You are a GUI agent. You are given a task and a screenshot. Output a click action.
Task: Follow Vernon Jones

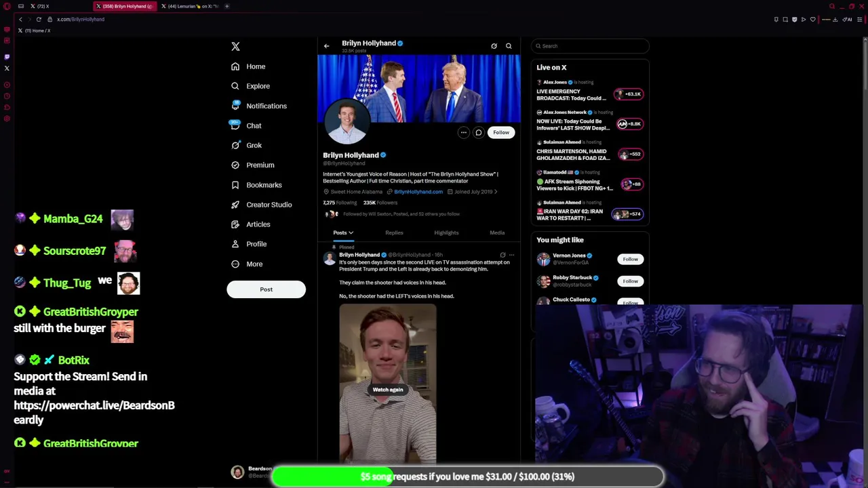(x=631, y=260)
